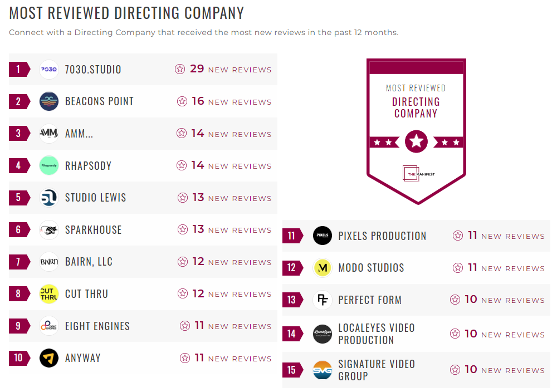The width and height of the screenshot is (552, 392).
Task: Click the Eight Engines logo icon
Action: [49, 326]
